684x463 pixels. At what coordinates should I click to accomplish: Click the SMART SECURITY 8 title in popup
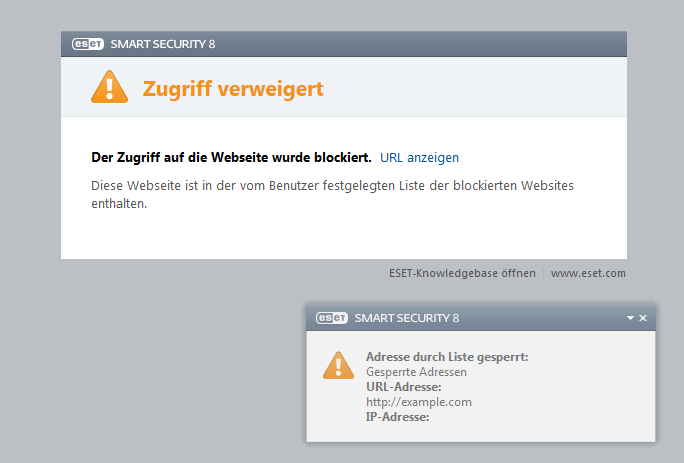point(407,318)
